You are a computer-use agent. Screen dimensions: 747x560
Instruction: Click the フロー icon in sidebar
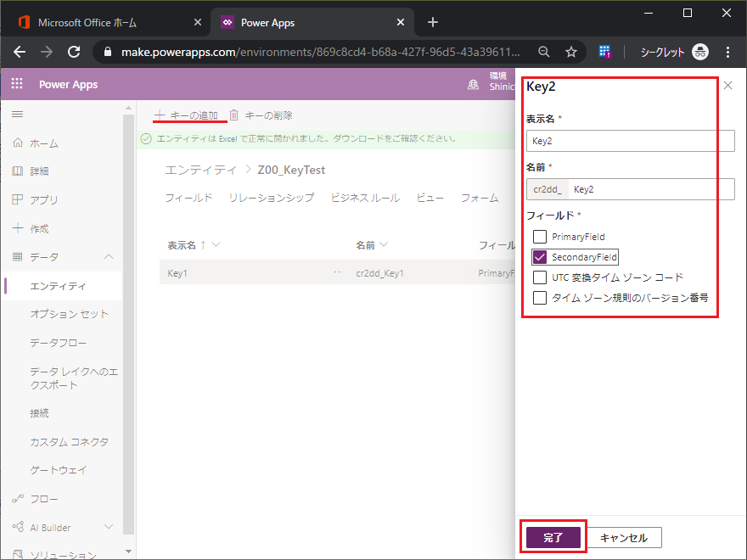click(18, 499)
